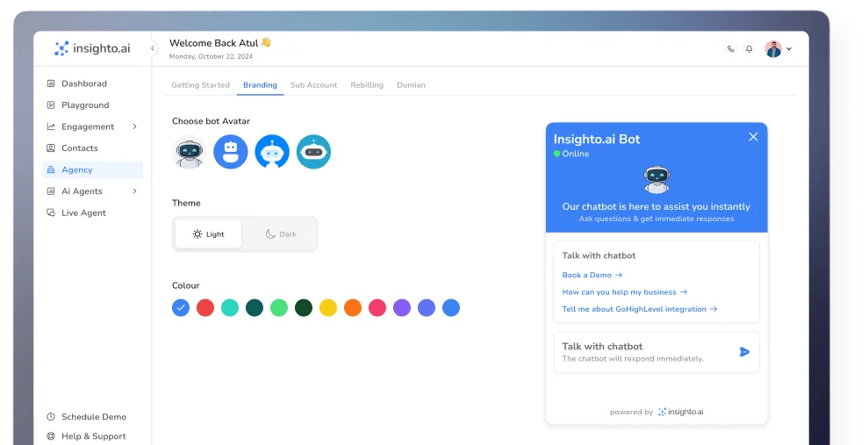Screen dimensions: 868x445
Task: Click the chat message input field
Action: [656, 352]
